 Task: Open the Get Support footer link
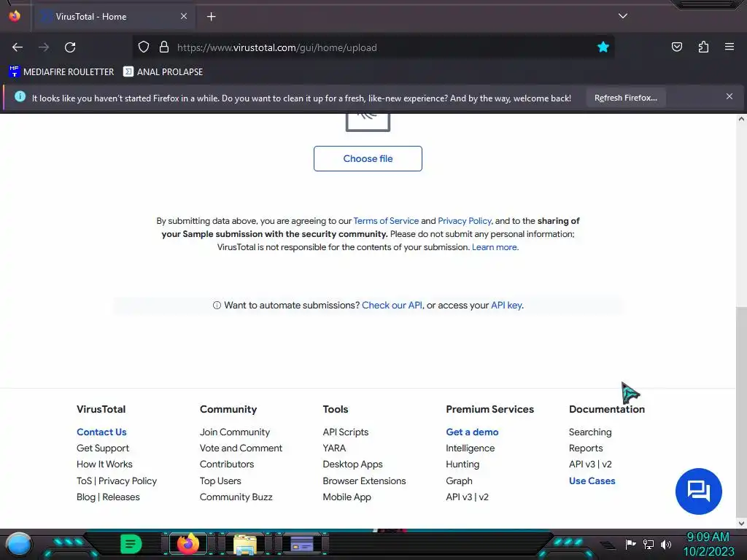coord(103,448)
